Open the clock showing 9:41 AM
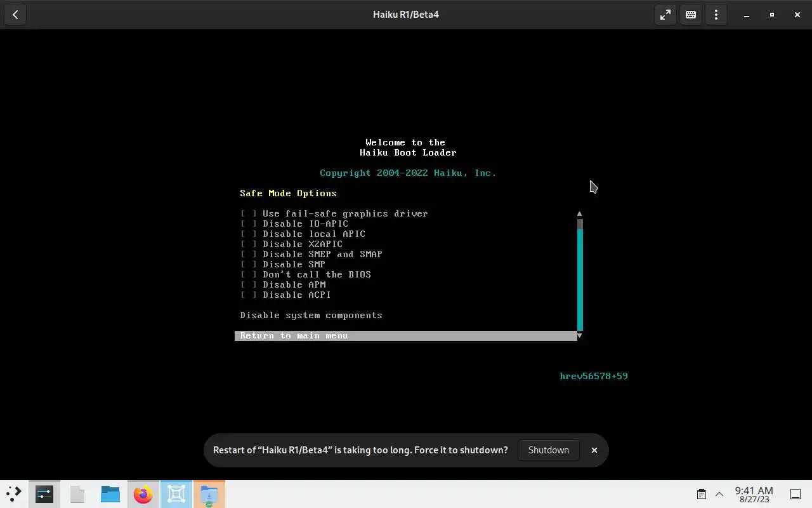This screenshot has height=508, width=812. pyautogui.click(x=754, y=494)
